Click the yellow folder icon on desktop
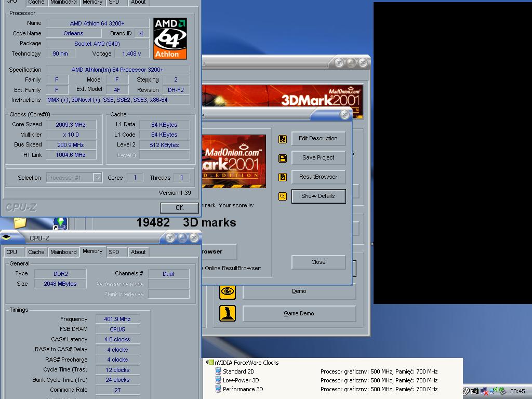Viewport: 532px width, 399px height. (20, 223)
